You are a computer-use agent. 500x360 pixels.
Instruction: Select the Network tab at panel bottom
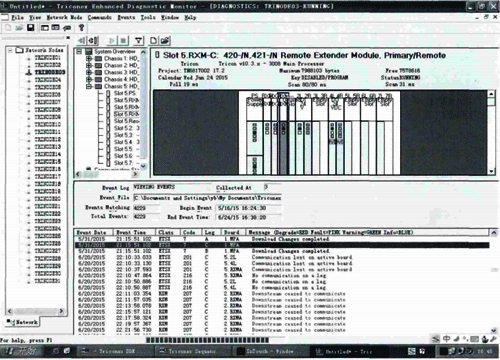tap(23, 322)
